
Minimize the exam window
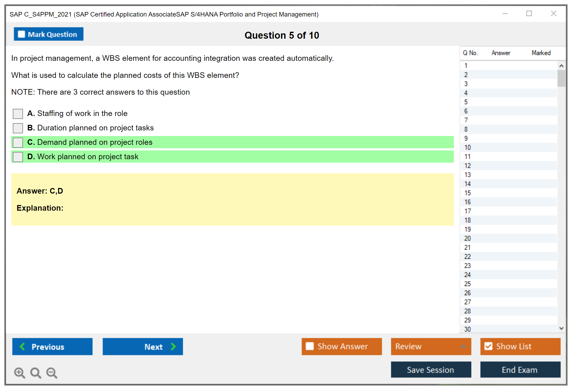505,14
